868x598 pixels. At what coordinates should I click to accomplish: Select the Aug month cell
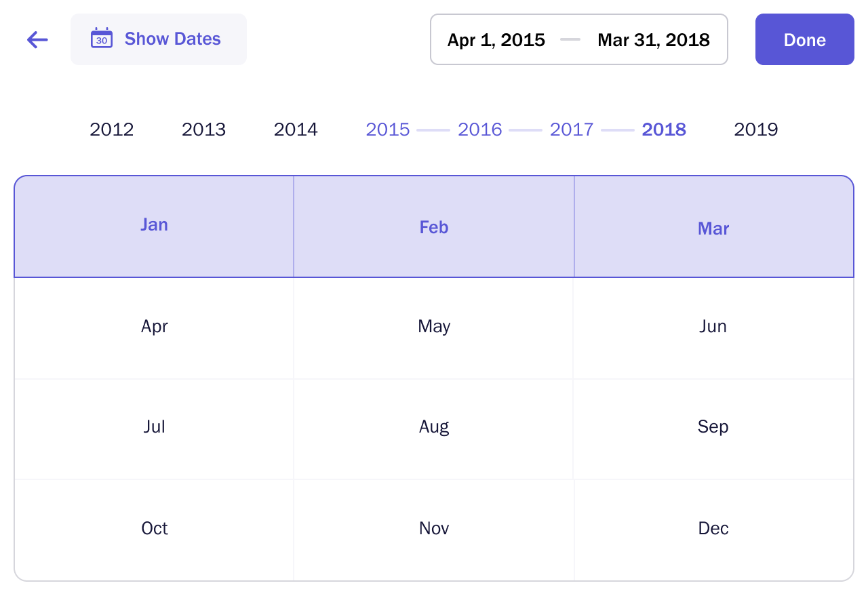[434, 427]
